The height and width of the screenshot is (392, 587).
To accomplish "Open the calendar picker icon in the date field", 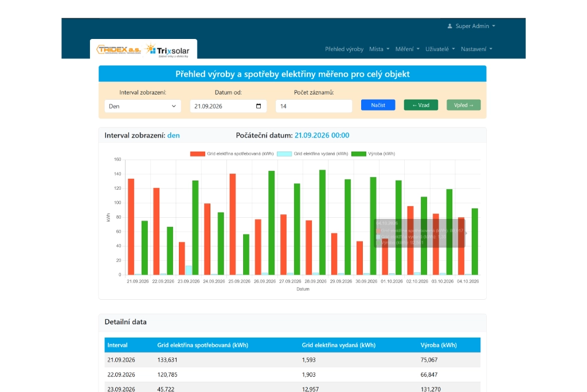I will [259, 106].
